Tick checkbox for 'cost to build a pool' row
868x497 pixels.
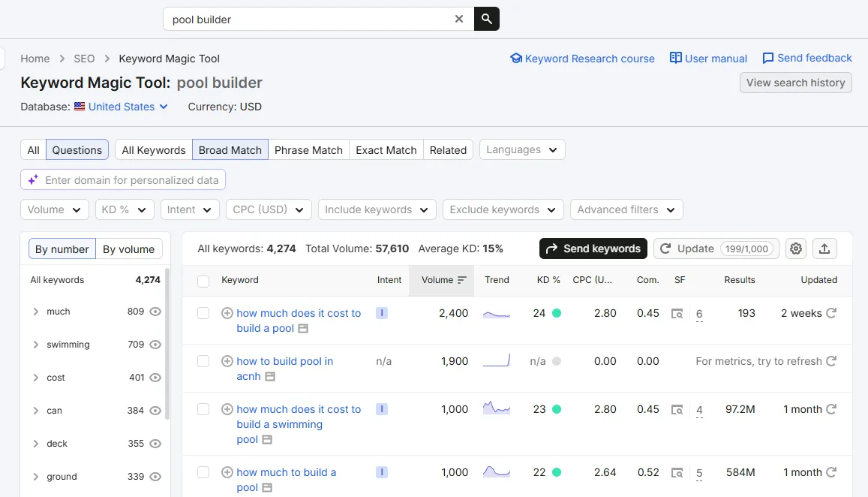pos(203,313)
